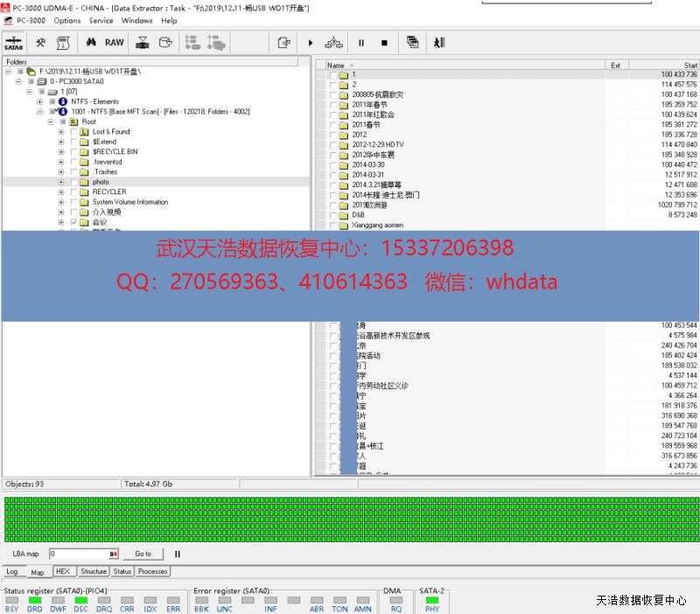This screenshot has width=700, height=614.
Task: Expand the photo folder tree node
Action: pyautogui.click(x=61, y=182)
